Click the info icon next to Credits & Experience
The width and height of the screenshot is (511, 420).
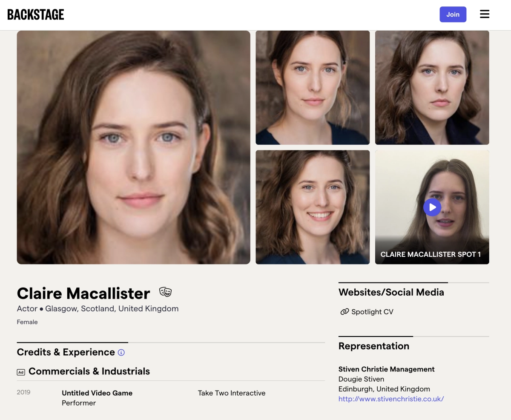[x=121, y=353]
